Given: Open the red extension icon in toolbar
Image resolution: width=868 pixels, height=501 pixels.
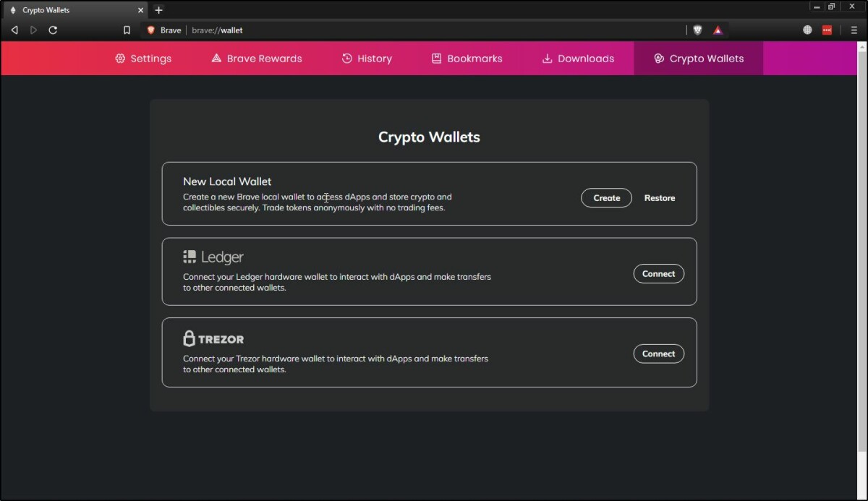Looking at the screenshot, I should [x=827, y=30].
